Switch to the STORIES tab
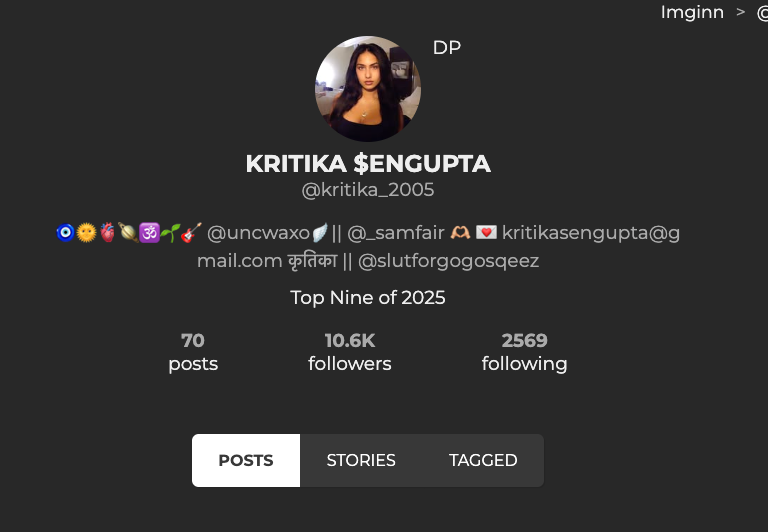Screen dimensions: 768x532 click(361, 460)
